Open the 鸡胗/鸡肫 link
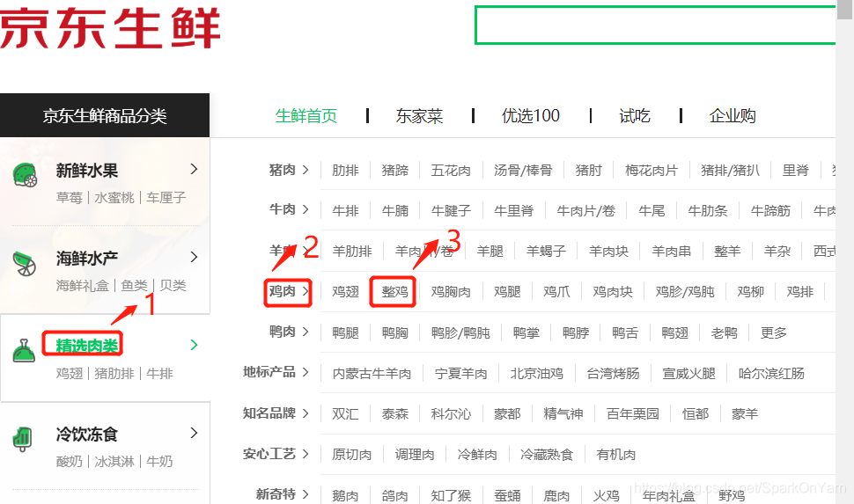 coord(685,292)
